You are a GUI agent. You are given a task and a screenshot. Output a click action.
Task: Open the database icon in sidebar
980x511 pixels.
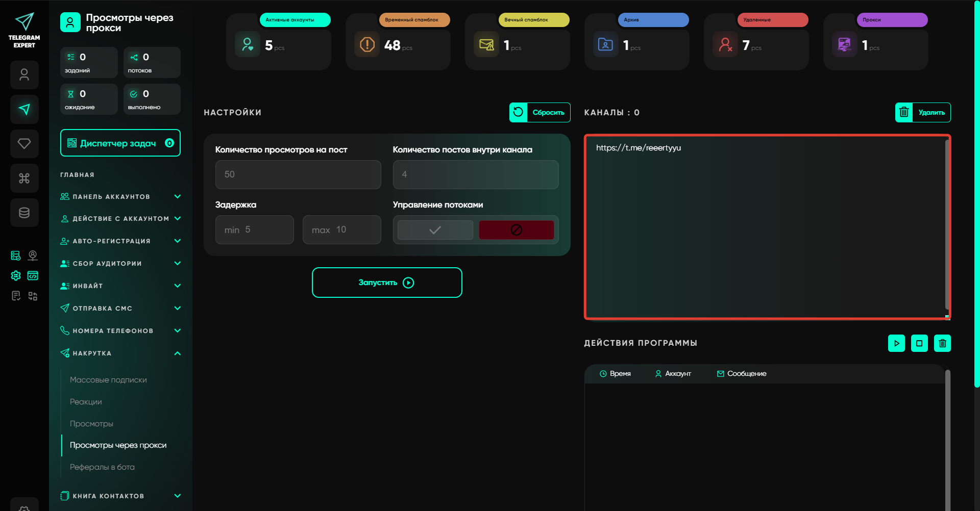(24, 213)
